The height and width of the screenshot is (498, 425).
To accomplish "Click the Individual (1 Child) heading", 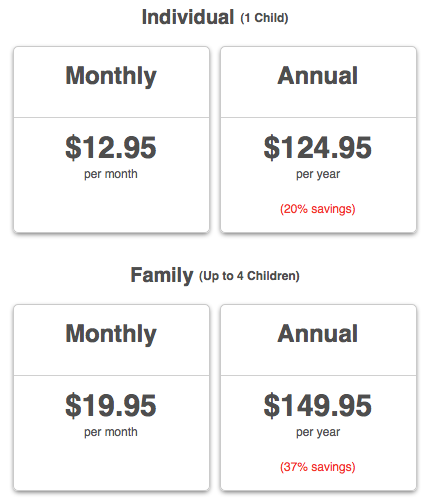I will point(215,17).
